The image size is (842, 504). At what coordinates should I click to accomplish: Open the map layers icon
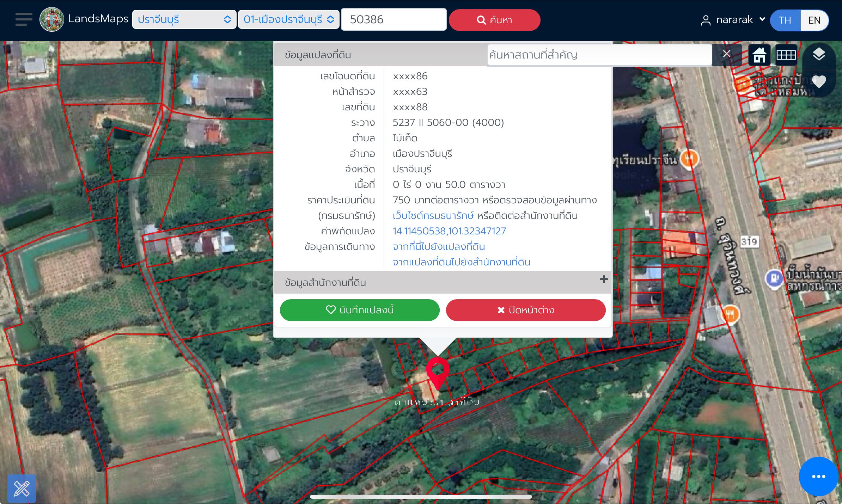[x=819, y=54]
